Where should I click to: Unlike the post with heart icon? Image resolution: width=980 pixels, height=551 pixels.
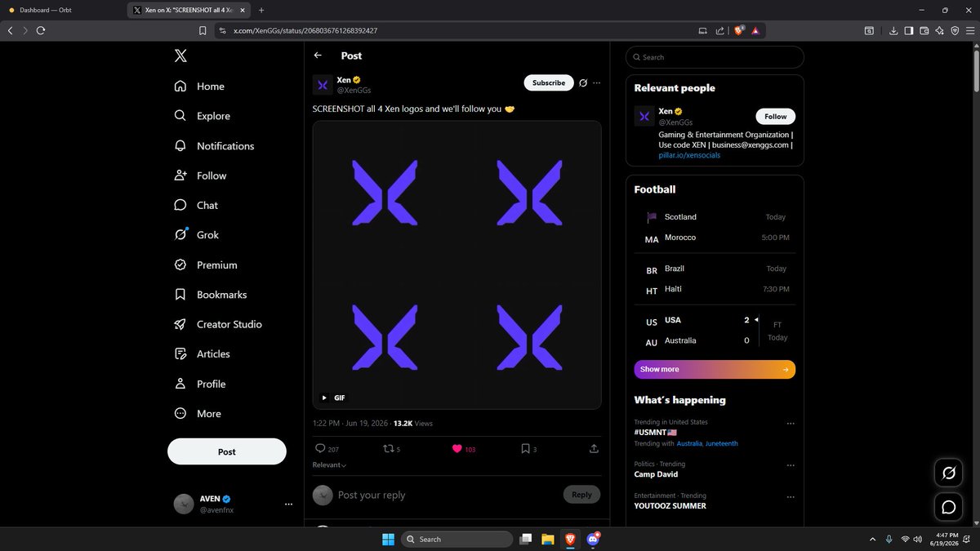point(457,449)
